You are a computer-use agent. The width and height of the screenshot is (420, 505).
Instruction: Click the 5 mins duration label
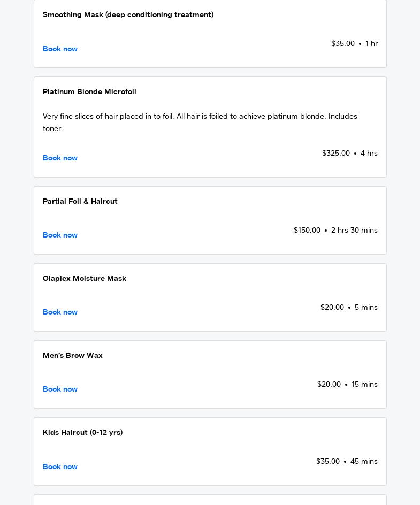pyautogui.click(x=366, y=307)
